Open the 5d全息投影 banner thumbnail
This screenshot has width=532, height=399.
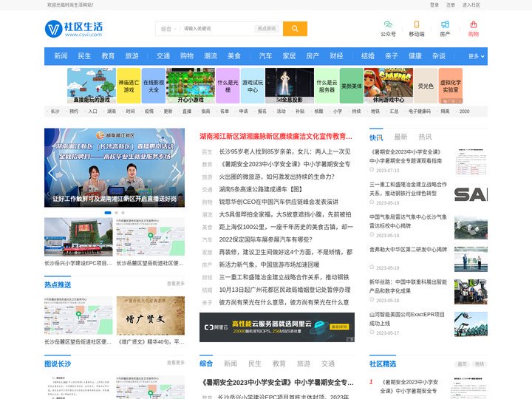(x=290, y=86)
